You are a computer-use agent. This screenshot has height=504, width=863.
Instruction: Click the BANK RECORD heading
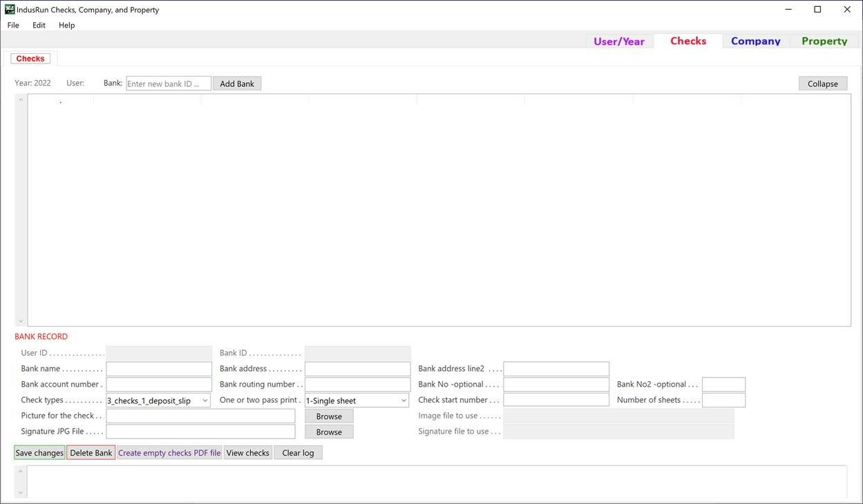[41, 337]
